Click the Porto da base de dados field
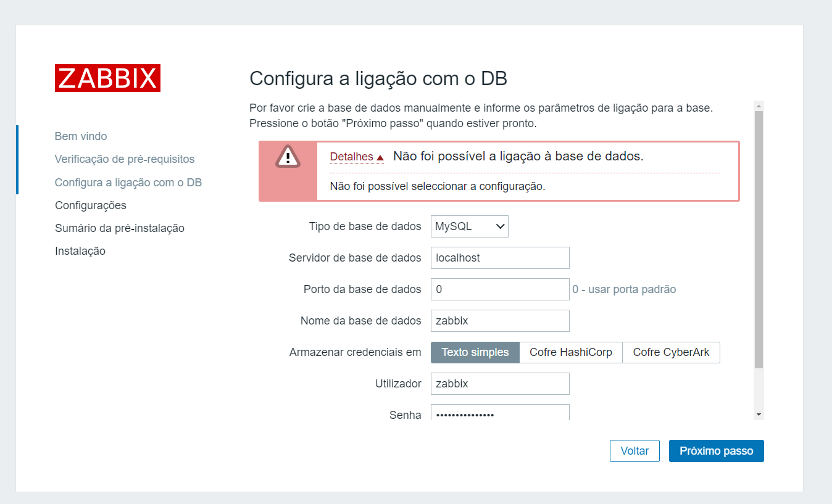Screen dimensions: 832x504 coord(500,289)
